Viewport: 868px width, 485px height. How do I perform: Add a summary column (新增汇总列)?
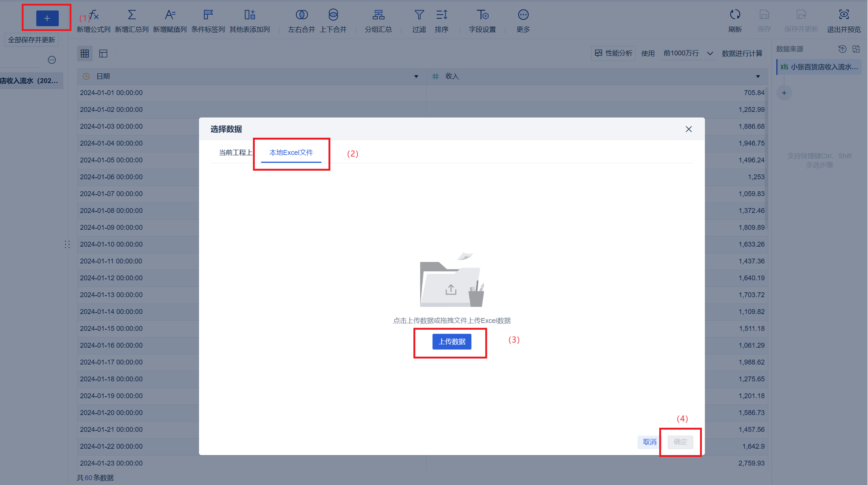click(132, 21)
